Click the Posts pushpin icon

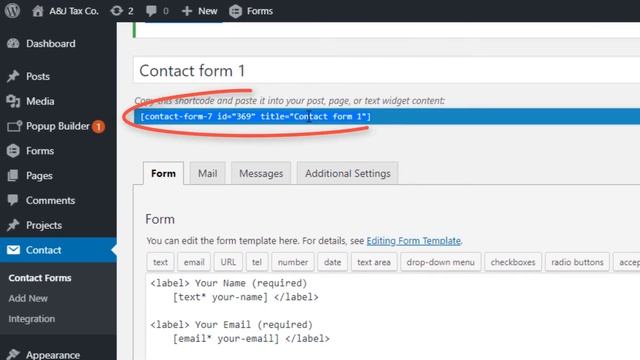[13, 76]
